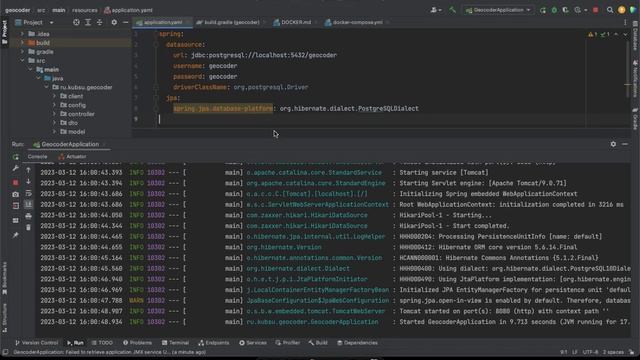Toggle the Database tool window on right
This screenshot has height=360, width=640.
[635, 36]
